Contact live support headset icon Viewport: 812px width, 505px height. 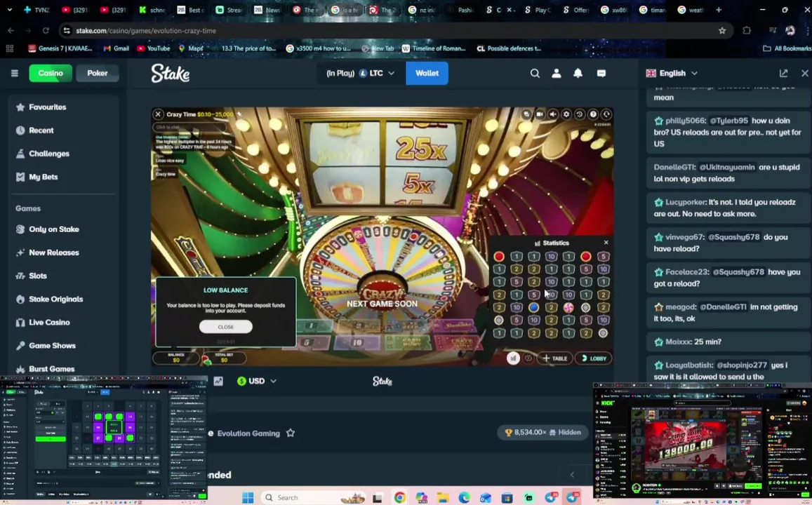606,114
